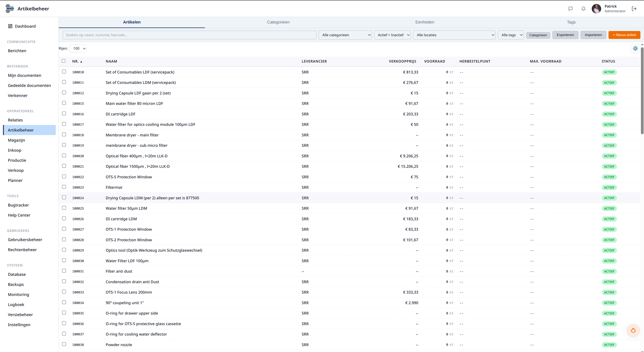Open the table column settings gear icon
The width and height of the screenshot is (644, 352).
coord(635,48)
